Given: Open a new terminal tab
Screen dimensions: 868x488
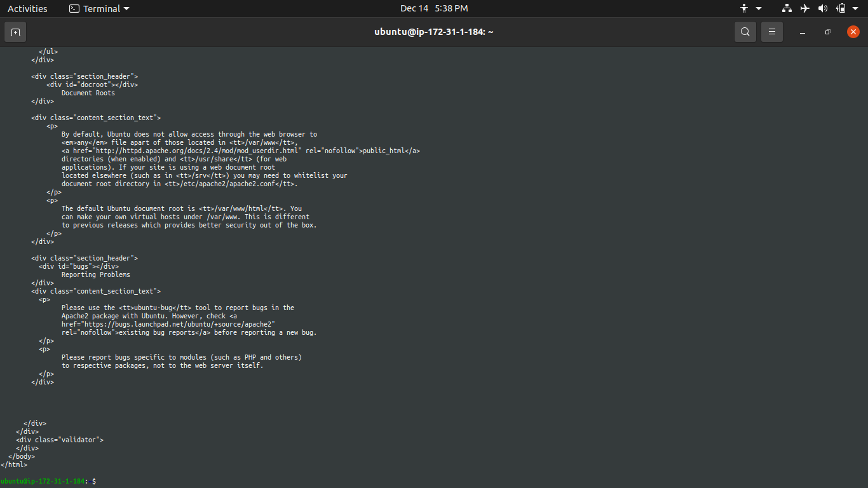Looking at the screenshot, I should (15, 31).
